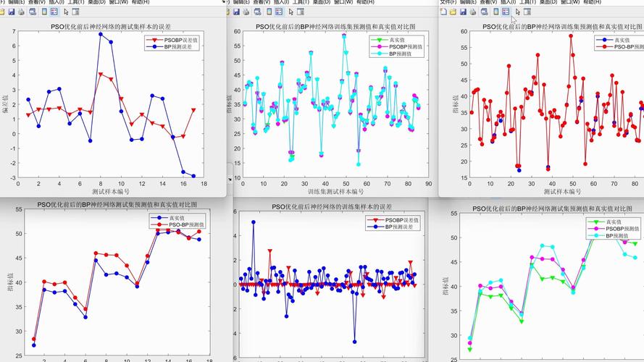Select Edit Plot arrow in left error-plot window
Screen dimensions: 644x362
pos(66,12)
